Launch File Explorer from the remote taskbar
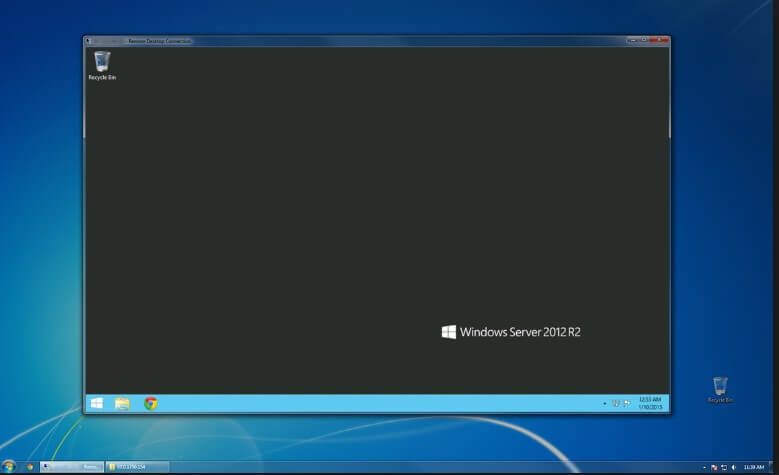 [x=122, y=403]
